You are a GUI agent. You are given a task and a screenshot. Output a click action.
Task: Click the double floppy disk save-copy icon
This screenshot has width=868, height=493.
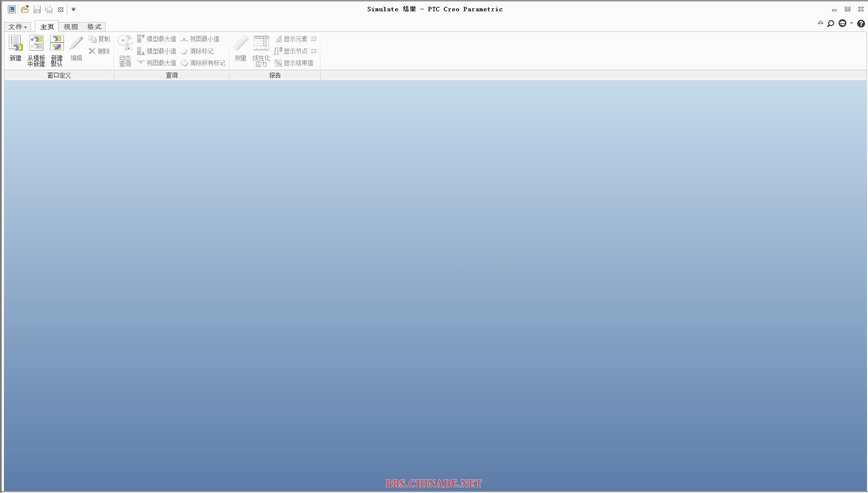pos(49,9)
